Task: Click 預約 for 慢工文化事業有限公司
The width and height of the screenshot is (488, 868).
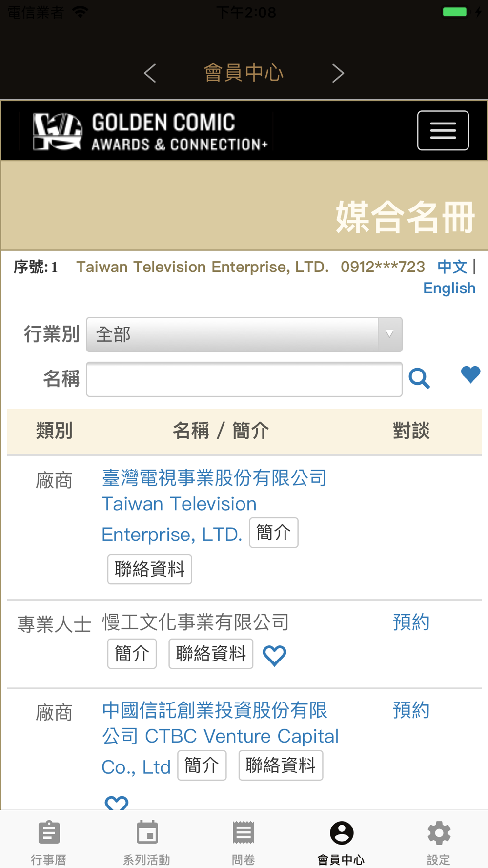Action: point(411,622)
